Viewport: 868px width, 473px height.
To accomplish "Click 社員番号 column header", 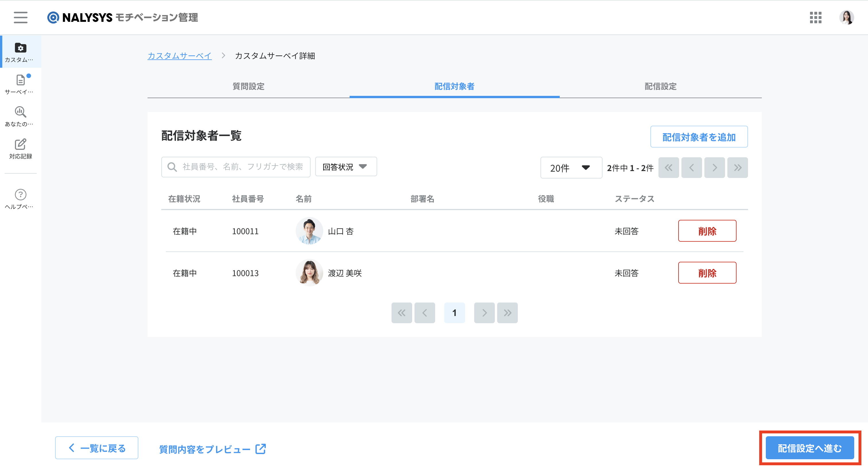I will pyautogui.click(x=248, y=199).
